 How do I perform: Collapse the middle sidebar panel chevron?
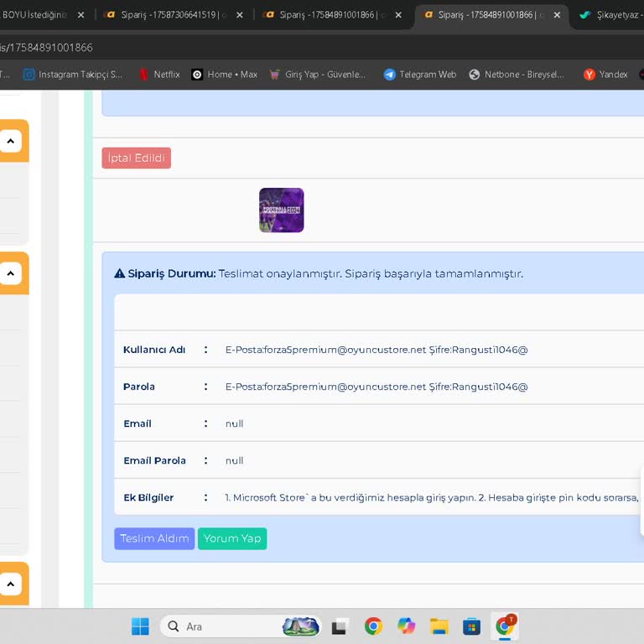coord(10,273)
